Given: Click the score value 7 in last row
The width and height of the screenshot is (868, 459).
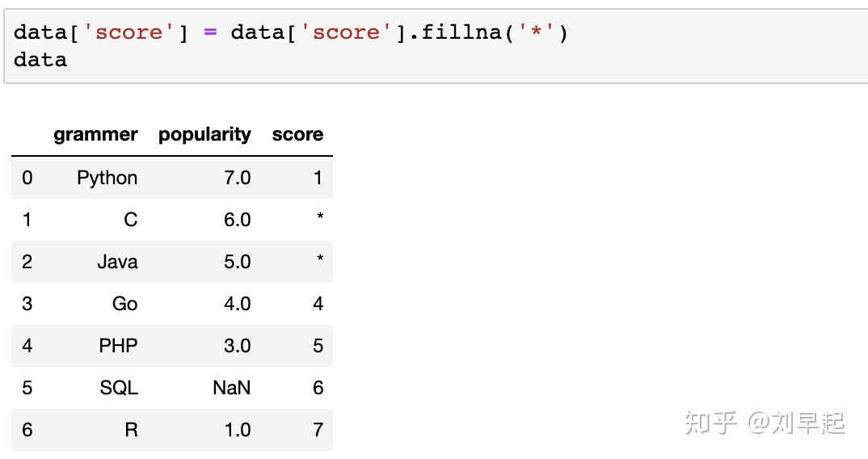Looking at the screenshot, I should (318, 430).
